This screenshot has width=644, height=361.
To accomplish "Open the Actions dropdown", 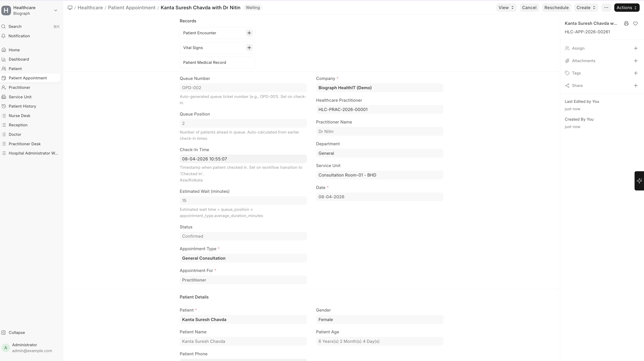I will 627,8.
